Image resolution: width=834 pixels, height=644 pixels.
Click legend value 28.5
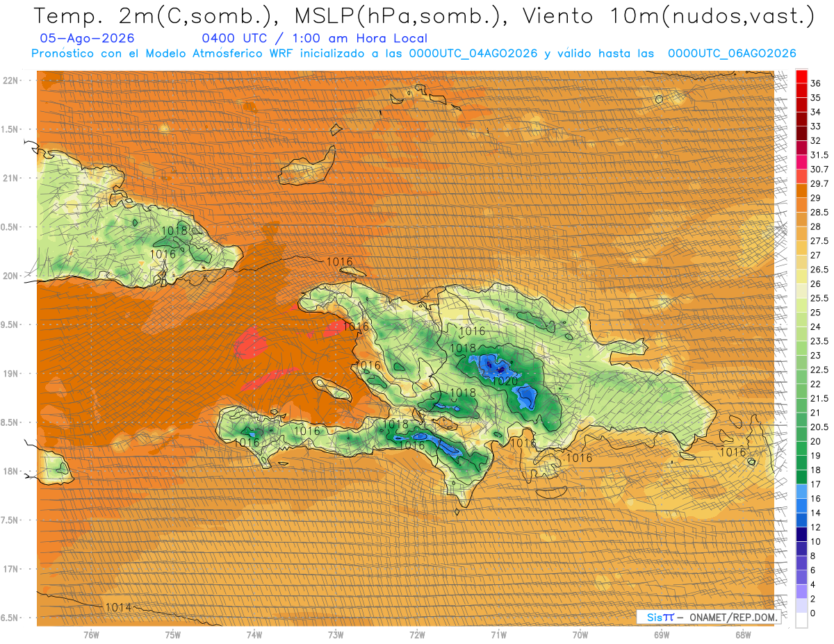pos(819,212)
